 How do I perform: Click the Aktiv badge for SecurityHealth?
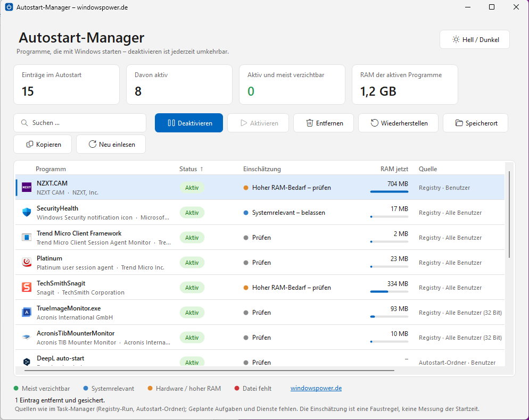[192, 212]
